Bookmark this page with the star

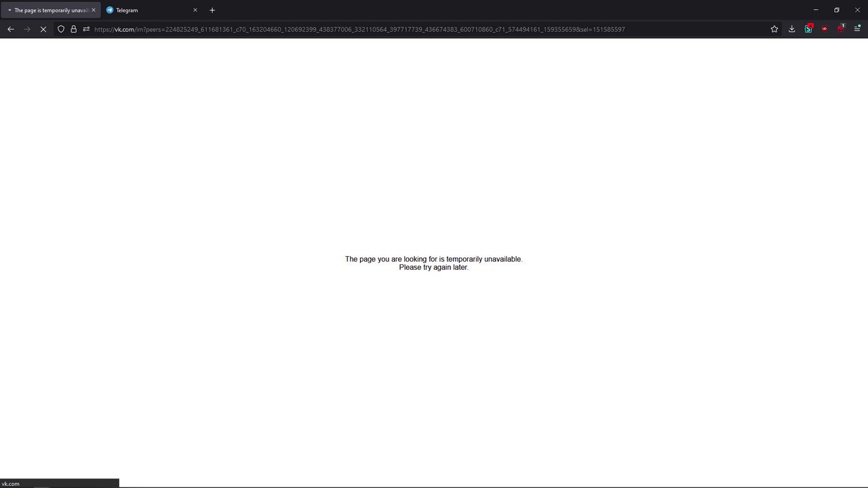(774, 29)
